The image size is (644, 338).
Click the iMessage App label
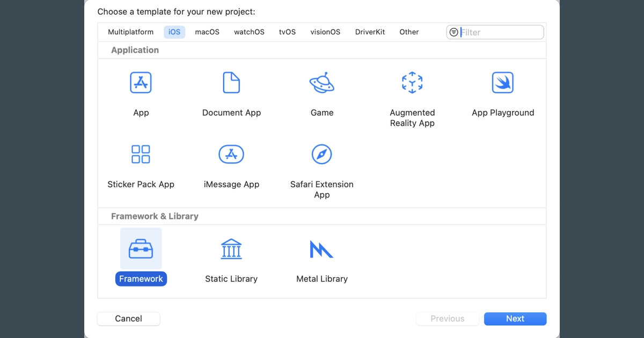(x=231, y=185)
